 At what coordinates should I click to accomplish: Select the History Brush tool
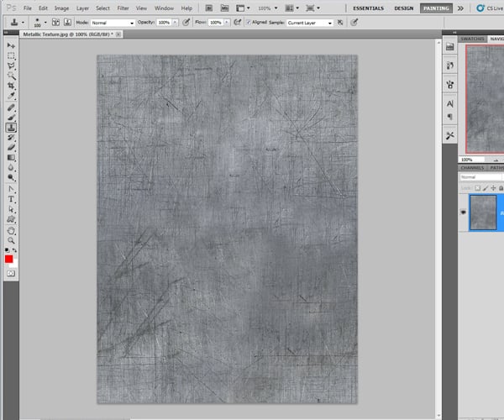[11, 138]
